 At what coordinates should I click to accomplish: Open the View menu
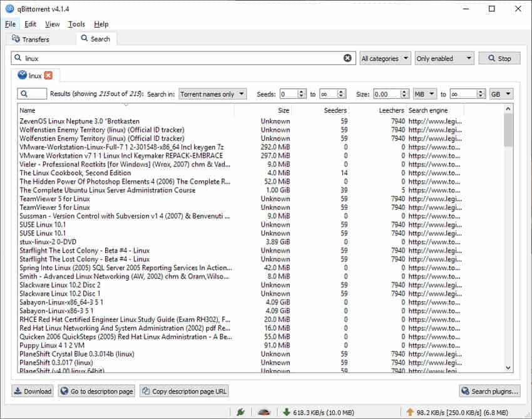[52, 24]
